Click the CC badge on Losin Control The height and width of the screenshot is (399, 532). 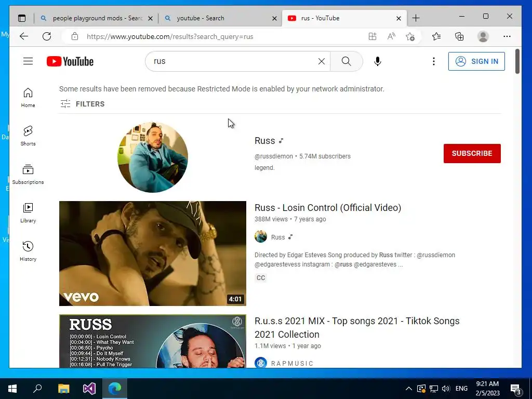tap(261, 278)
